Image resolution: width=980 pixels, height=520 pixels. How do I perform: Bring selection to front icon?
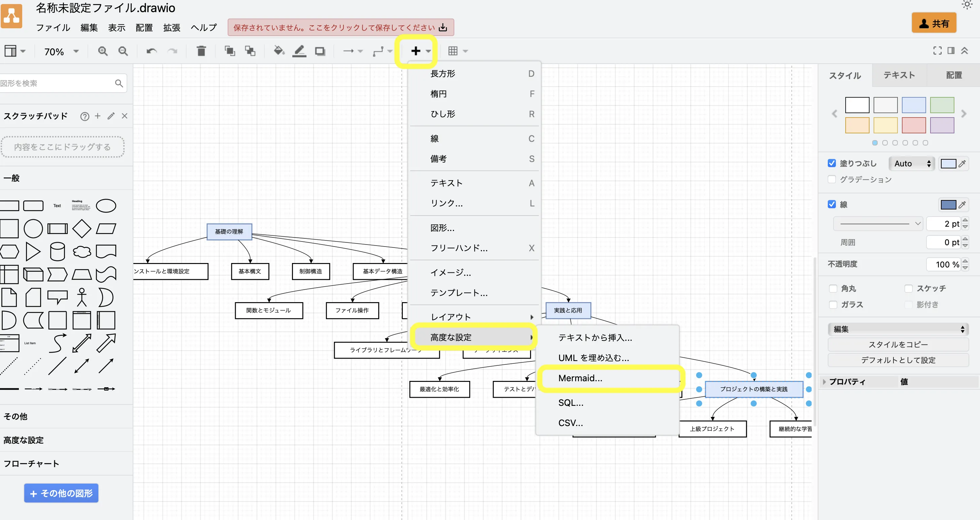tap(229, 51)
